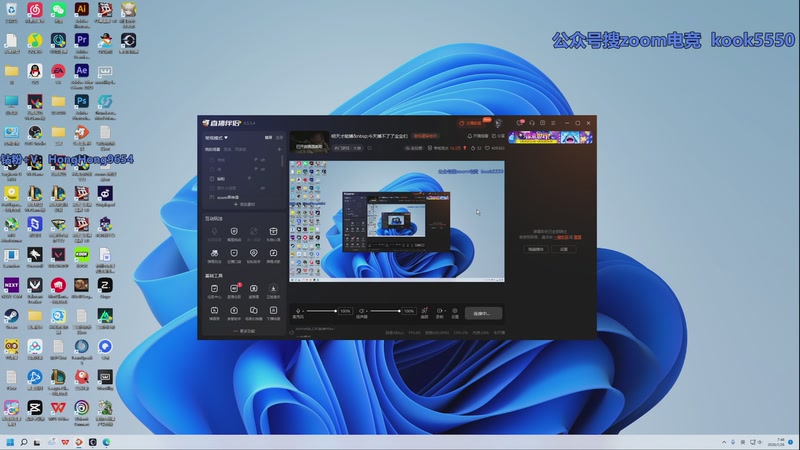
Task: Mute the speaker icon in the bottom audio bar
Action: 362,311
